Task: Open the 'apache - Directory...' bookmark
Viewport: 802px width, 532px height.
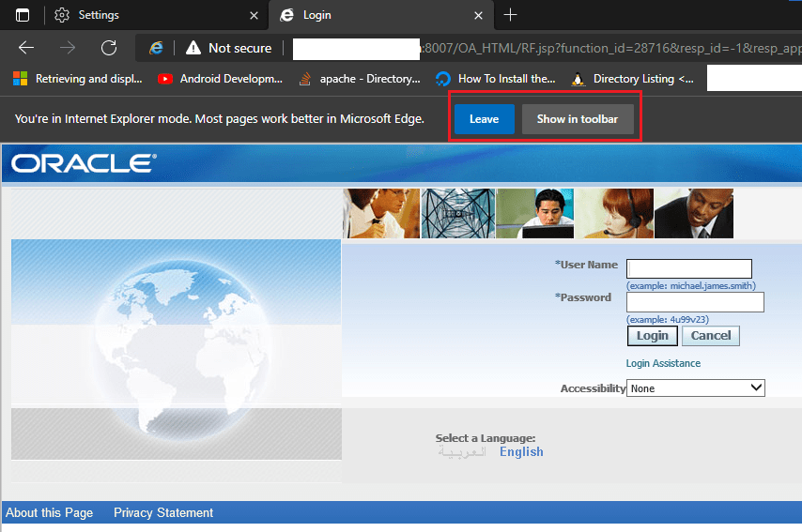Action: (360, 79)
